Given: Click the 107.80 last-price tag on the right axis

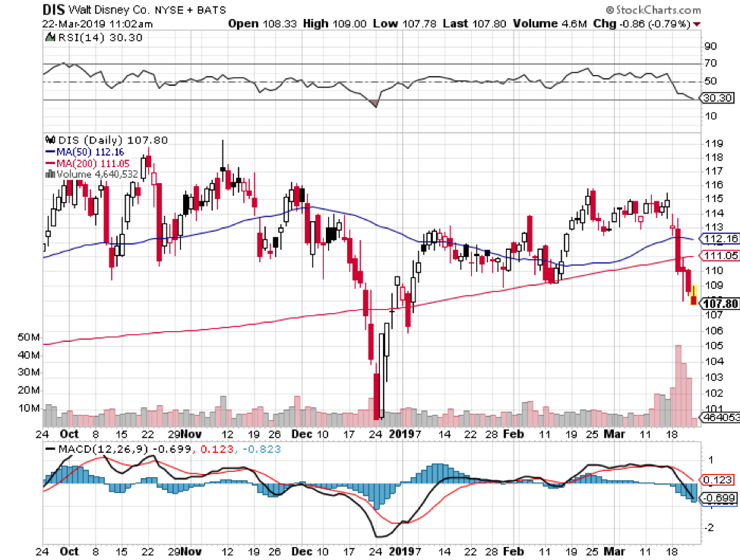Looking at the screenshot, I should pyautogui.click(x=720, y=304).
